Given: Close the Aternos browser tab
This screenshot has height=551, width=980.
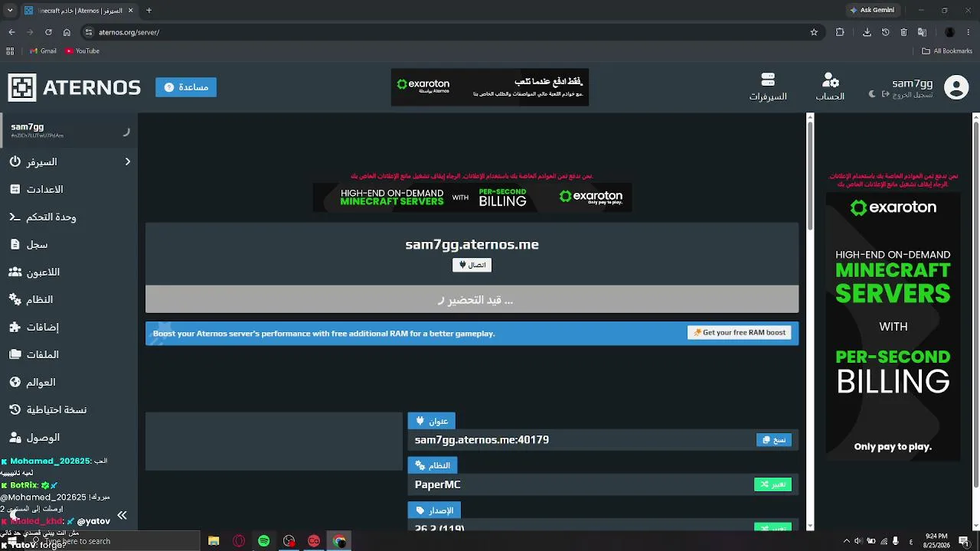Looking at the screenshot, I should point(130,11).
